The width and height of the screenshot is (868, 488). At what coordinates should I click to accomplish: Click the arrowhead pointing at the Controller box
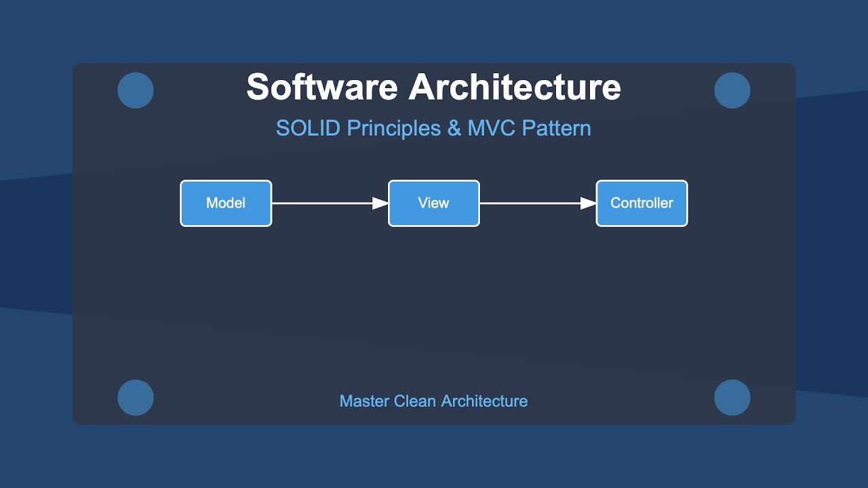coord(587,203)
